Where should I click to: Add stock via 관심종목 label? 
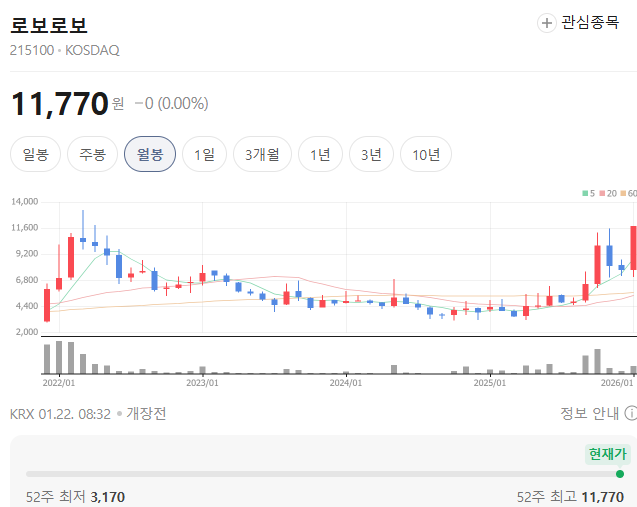[x=590, y=22]
